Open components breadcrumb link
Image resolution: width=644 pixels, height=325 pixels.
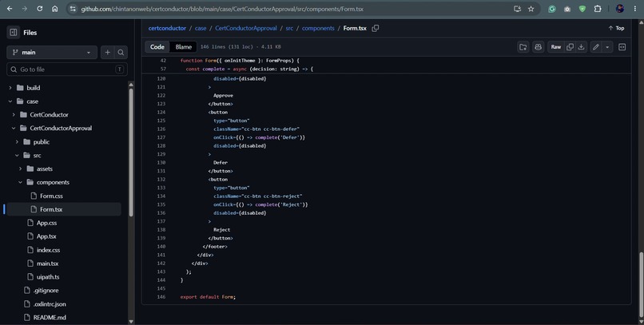click(x=318, y=28)
